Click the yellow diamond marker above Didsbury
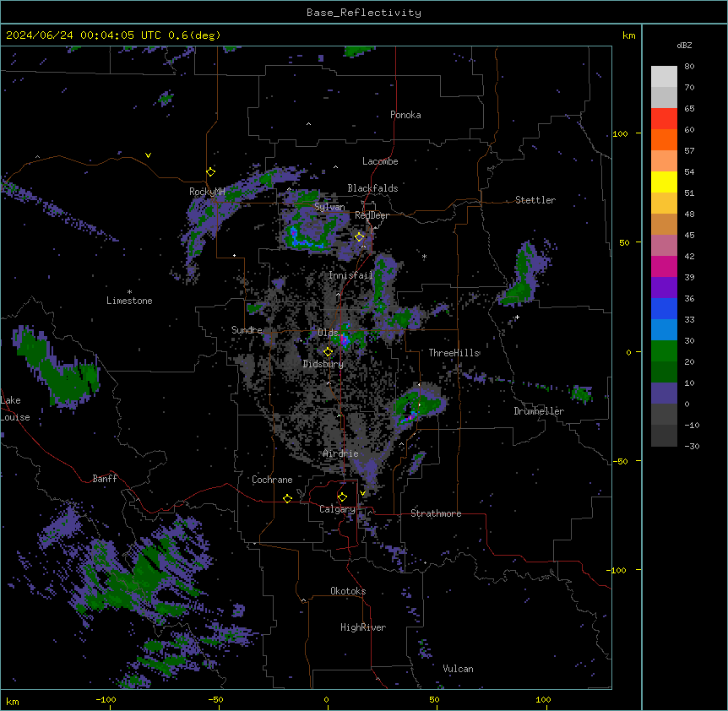This screenshot has height=711, width=728. coord(328,352)
